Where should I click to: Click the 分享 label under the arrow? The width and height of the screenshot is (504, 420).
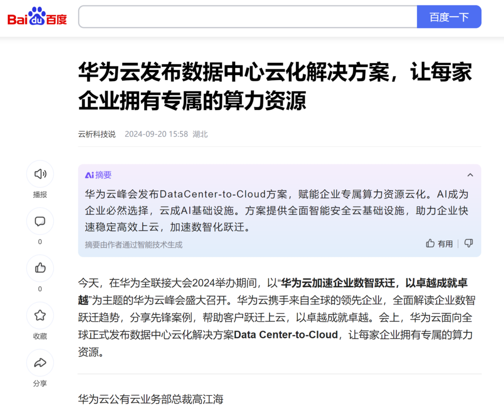pyautogui.click(x=40, y=384)
